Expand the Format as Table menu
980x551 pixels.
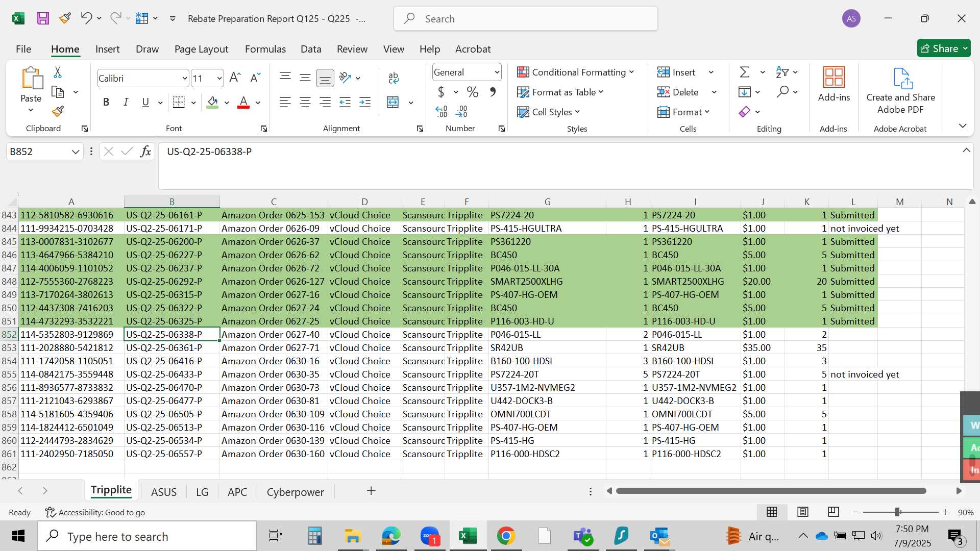[560, 92]
